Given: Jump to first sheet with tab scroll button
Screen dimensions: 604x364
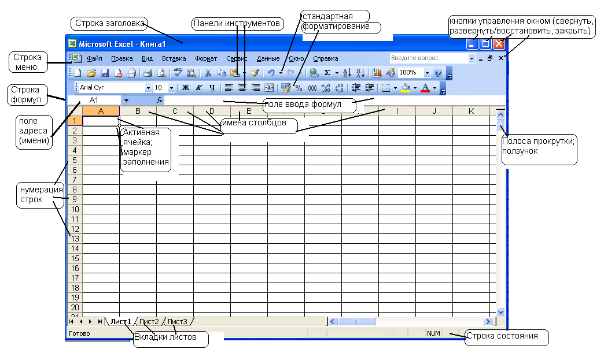Looking at the screenshot, I should coord(71,321).
